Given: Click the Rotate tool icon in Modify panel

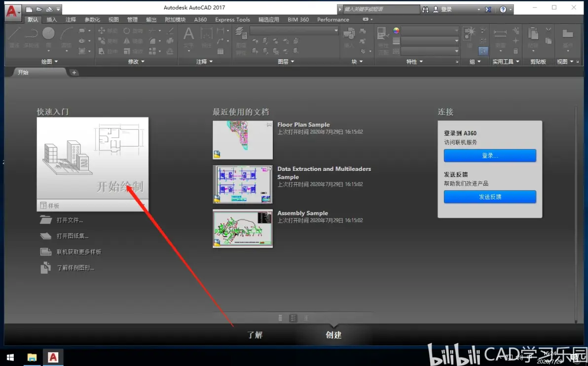Looking at the screenshot, I should [127, 31].
